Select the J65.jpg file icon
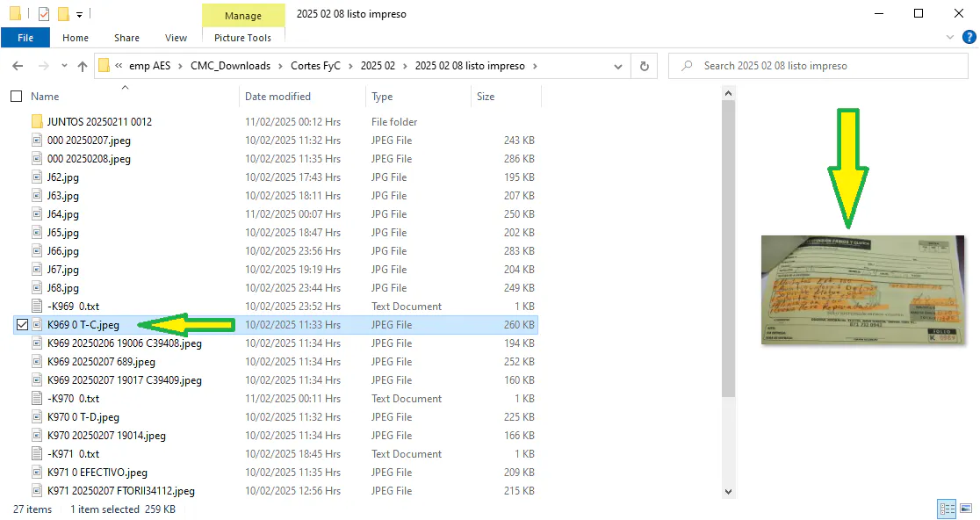The height and width of the screenshot is (520, 980). tap(37, 233)
